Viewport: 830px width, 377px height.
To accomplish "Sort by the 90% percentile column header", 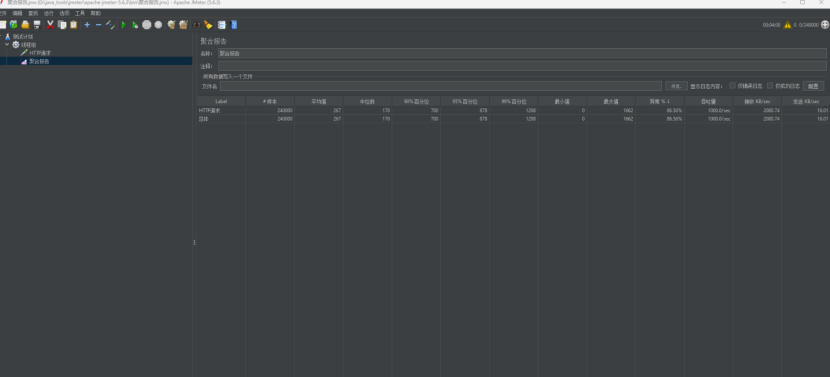I will tap(416, 101).
